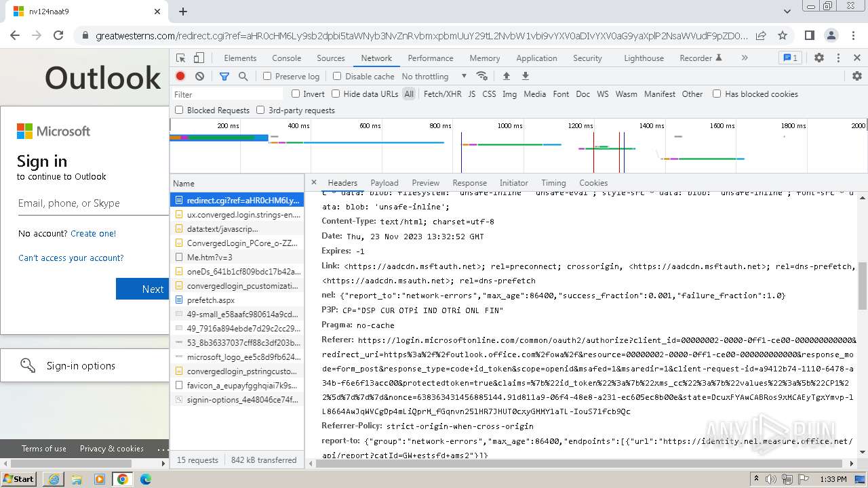Switch to the Sources panel
Viewport: 868px width, 488px height.
click(331, 58)
